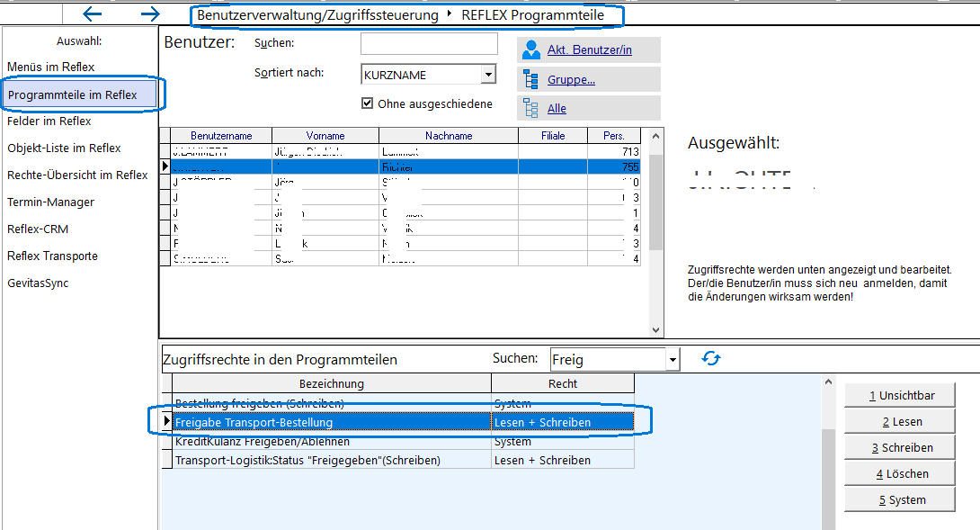Screen dimensions: 980x530
Task: Click Benutzerverwaltung/Zugriffssteuerung in the breadcrumb
Action: point(317,15)
